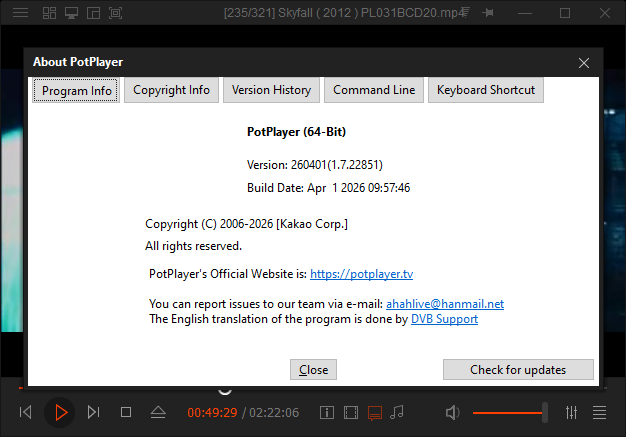Click the eject/open file icon
This screenshot has height=437, width=626.
158,412
